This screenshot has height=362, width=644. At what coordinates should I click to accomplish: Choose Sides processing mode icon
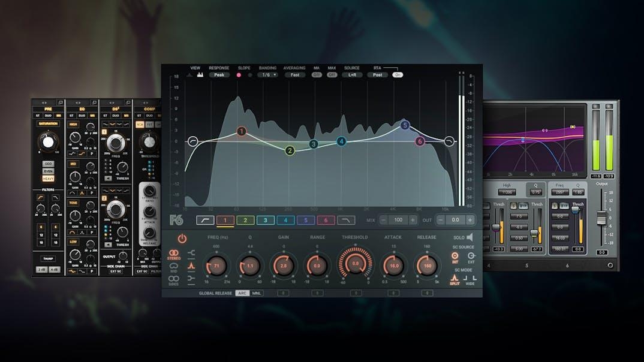point(173,279)
